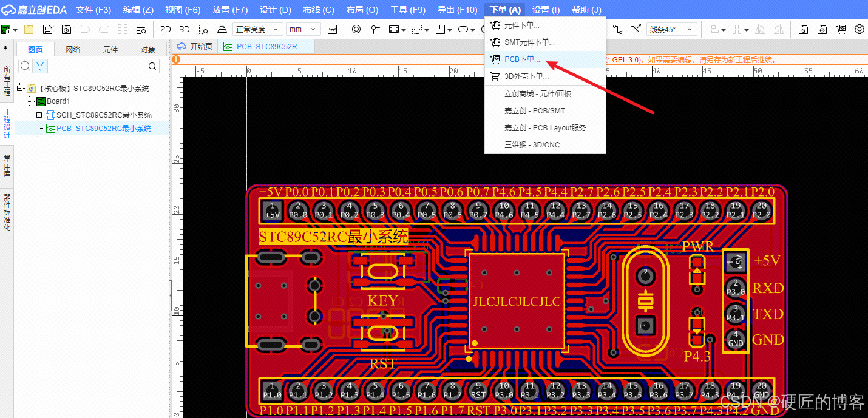This screenshot has width=868, height=418.
Task: Select the differential pair routing icon
Action: (x=636, y=29)
